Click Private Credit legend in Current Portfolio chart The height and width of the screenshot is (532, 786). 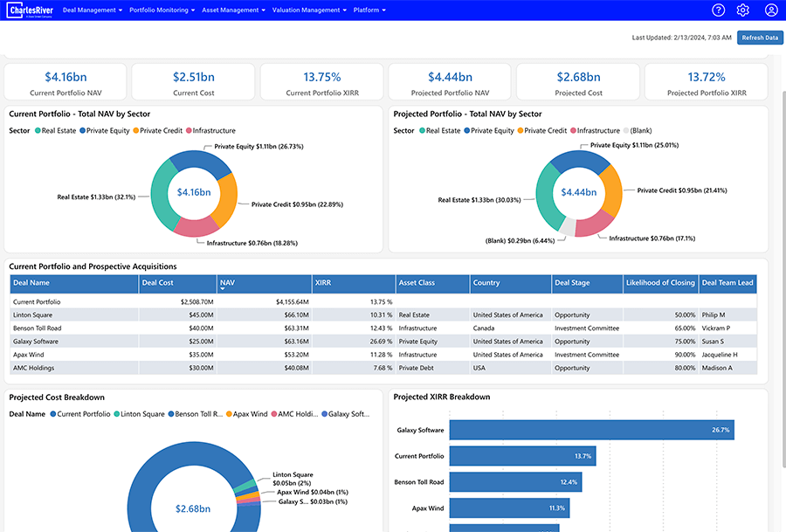point(158,131)
